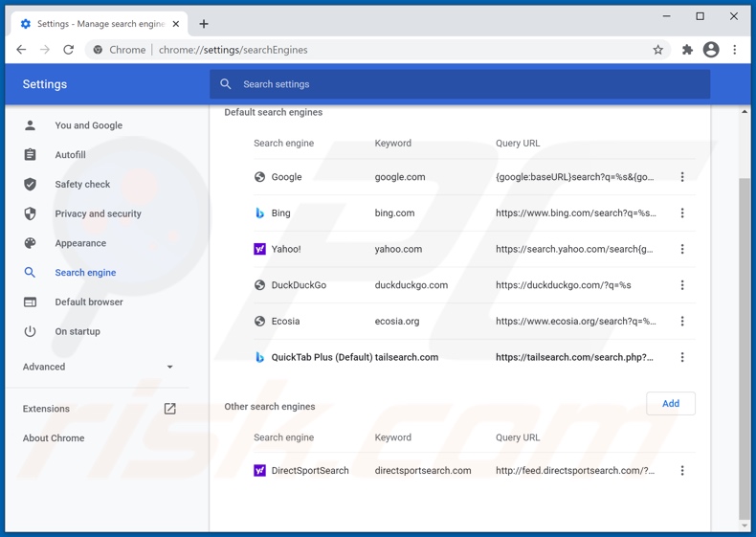
Task: Open more actions for DuckDuckGo
Action: click(x=681, y=285)
